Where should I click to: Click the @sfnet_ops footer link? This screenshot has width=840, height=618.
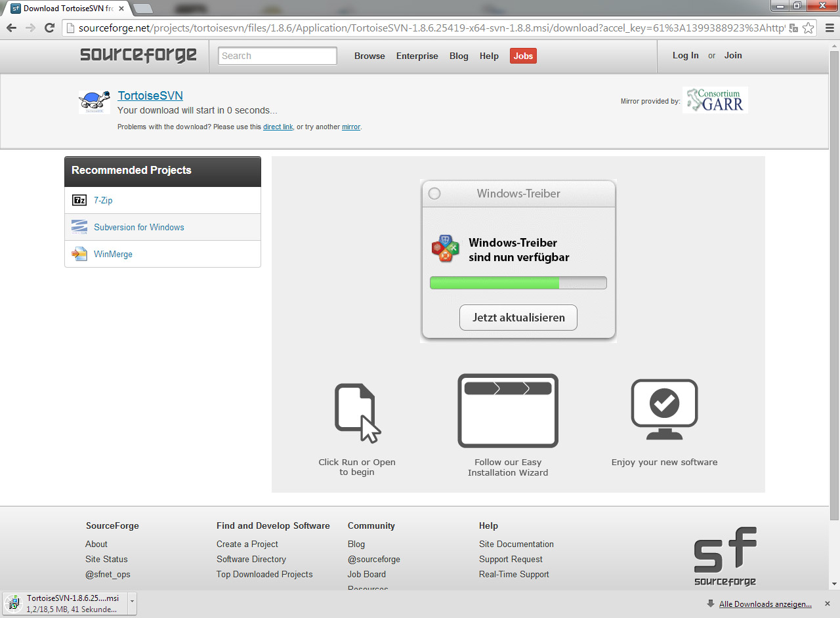tap(108, 574)
